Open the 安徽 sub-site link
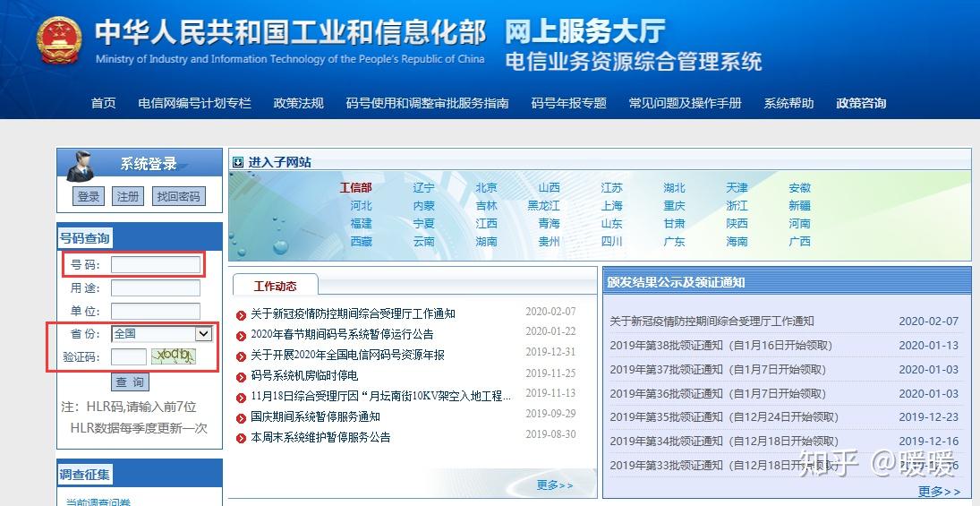980x506 pixels. [799, 188]
